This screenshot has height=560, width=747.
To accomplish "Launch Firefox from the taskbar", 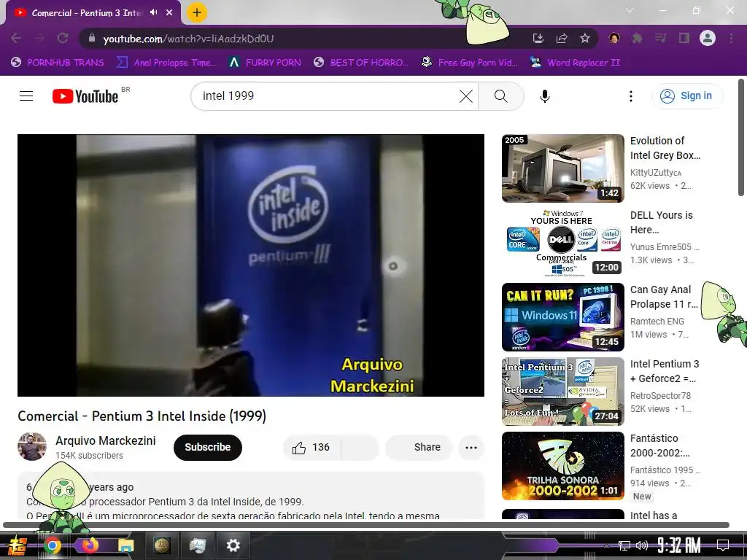I will pyautogui.click(x=90, y=545).
